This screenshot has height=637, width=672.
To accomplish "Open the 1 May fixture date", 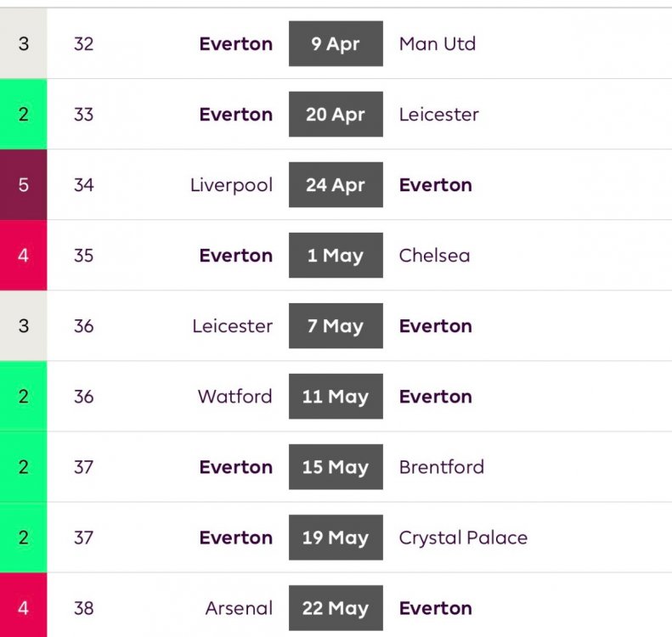I will [x=336, y=256].
